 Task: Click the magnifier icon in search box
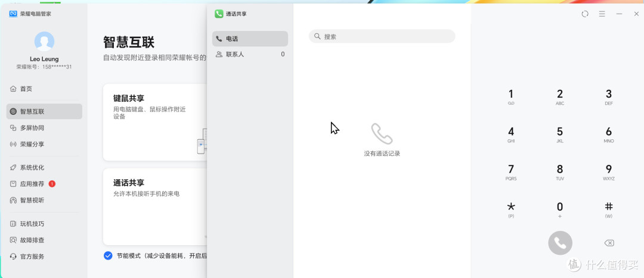click(x=317, y=36)
